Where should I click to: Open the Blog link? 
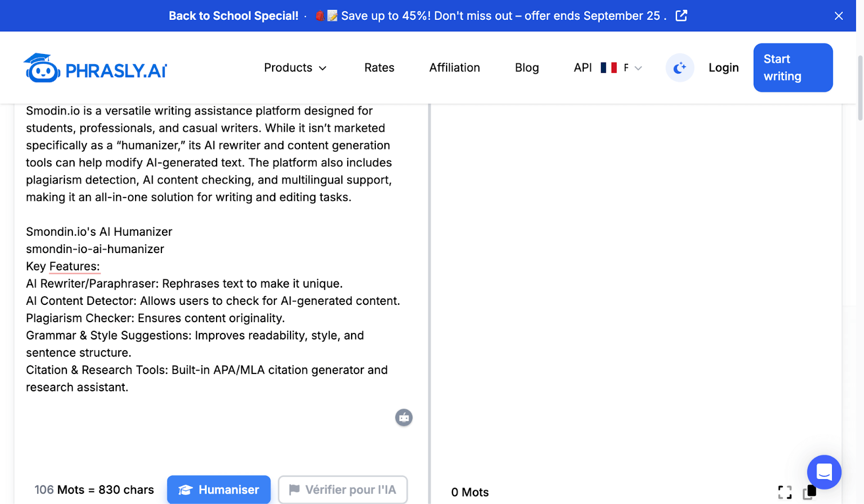[527, 67]
